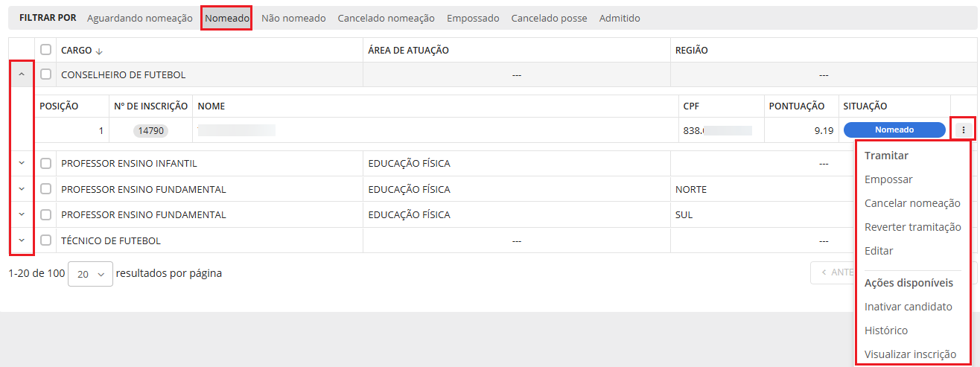Viewport: 980px width, 367px height.
Task: Select the TÉCNICO DE FUTEBOL checkbox
Action: tap(46, 240)
